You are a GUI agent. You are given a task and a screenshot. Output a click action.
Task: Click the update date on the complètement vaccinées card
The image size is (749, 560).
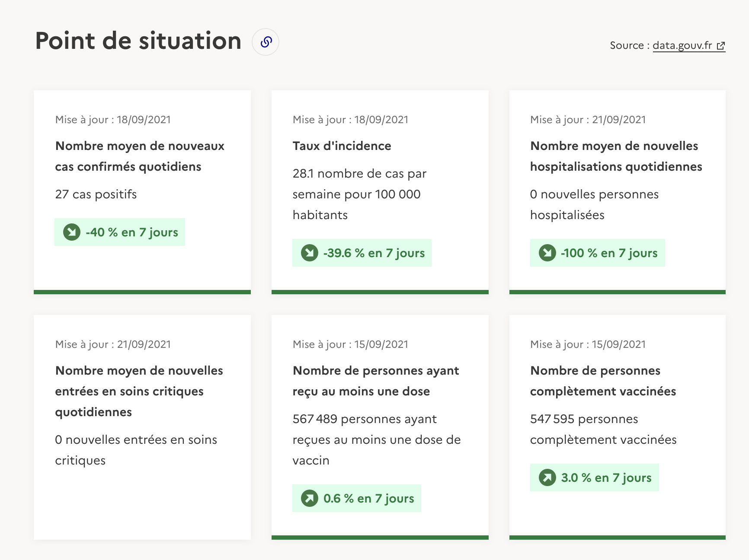click(588, 344)
